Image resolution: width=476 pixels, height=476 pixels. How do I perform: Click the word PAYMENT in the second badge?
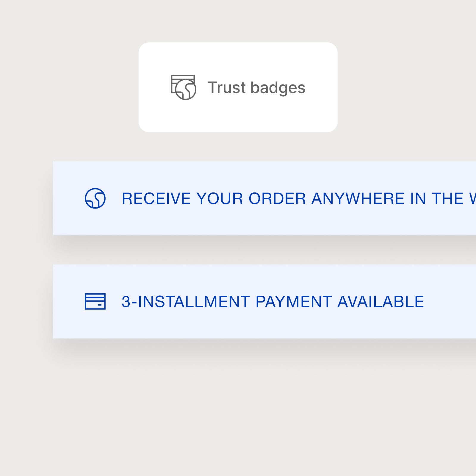coord(294,302)
